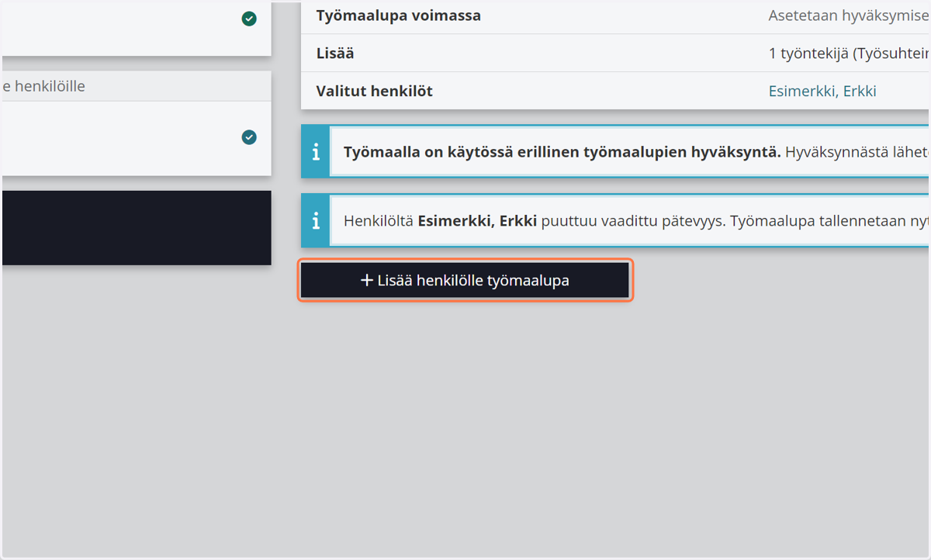Viewport: 931px width, 560px height.
Task: Select the Työmaalupa voimassa label
Action: (x=398, y=16)
